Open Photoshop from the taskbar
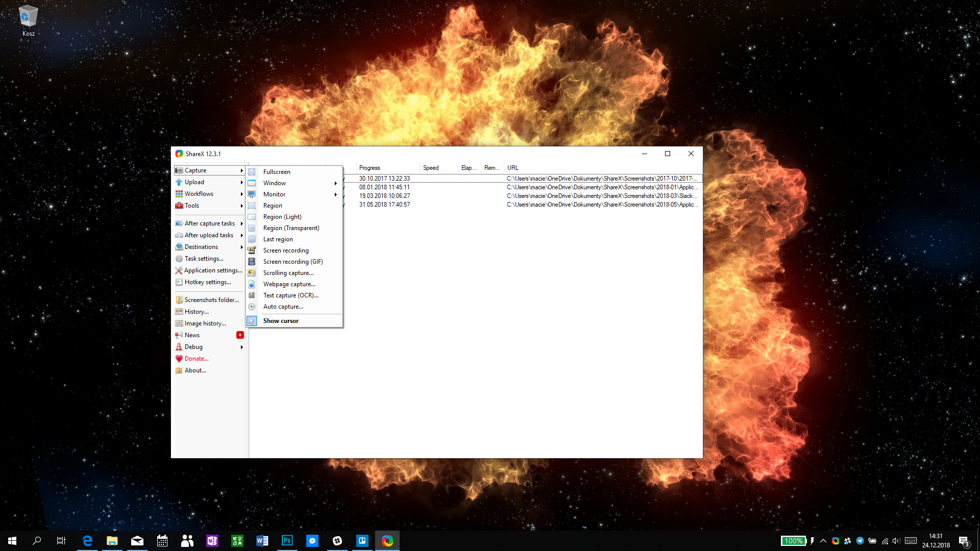 [287, 541]
